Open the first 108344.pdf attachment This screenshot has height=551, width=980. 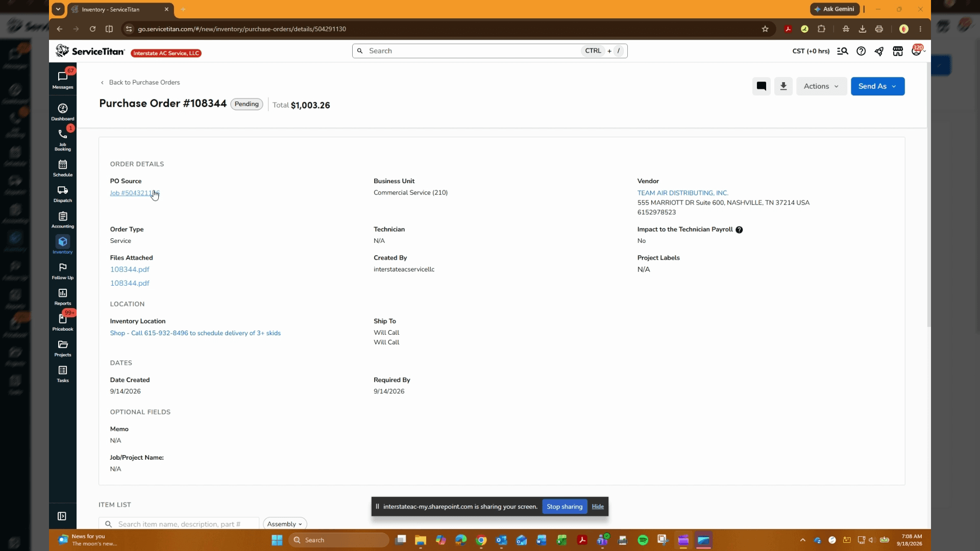click(130, 269)
